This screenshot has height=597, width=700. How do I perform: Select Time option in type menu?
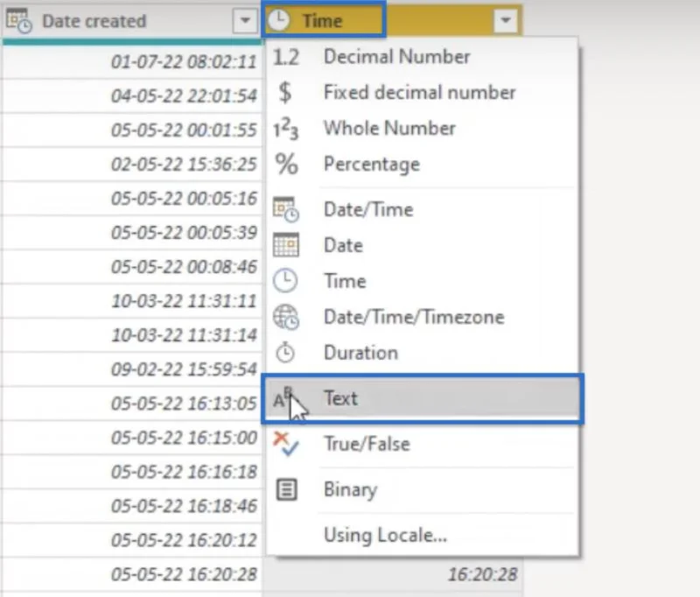point(423,281)
